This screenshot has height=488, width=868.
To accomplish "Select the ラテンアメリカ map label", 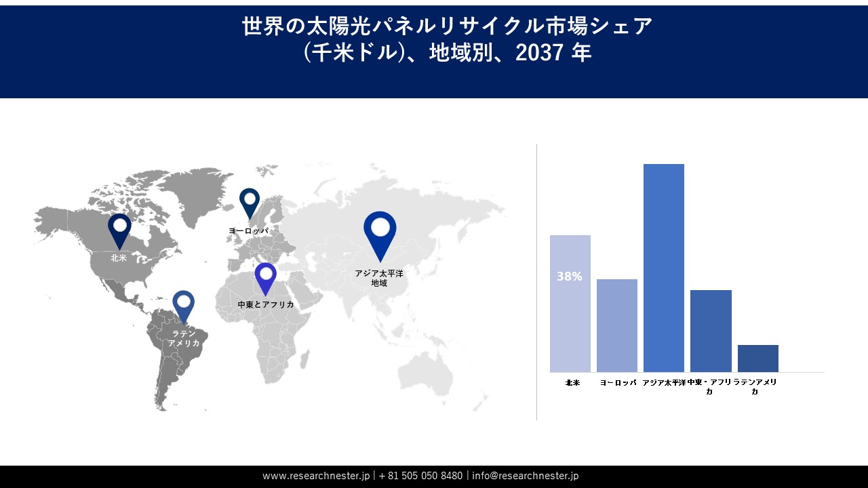I will click(184, 338).
